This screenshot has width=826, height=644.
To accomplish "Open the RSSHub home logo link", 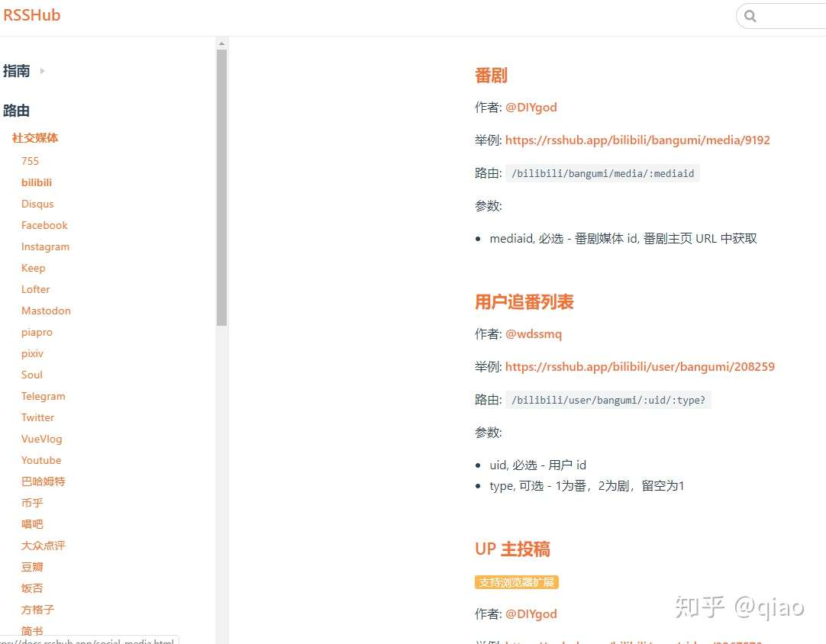I will (x=31, y=14).
